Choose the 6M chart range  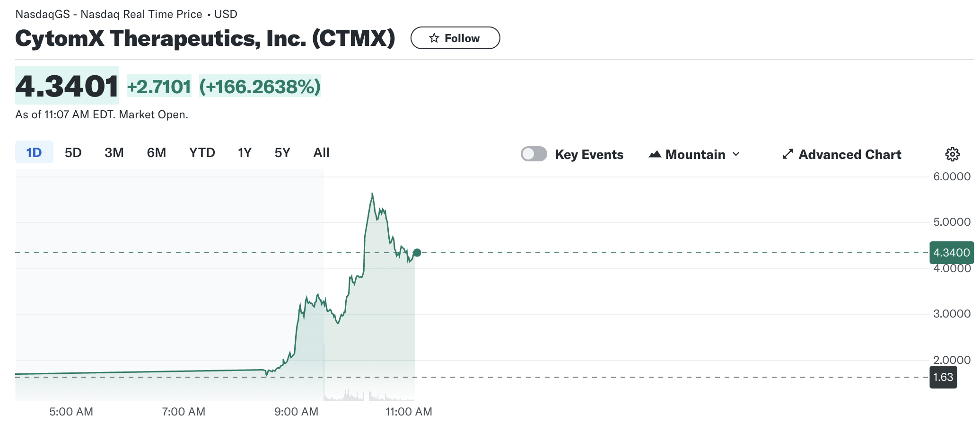click(156, 152)
